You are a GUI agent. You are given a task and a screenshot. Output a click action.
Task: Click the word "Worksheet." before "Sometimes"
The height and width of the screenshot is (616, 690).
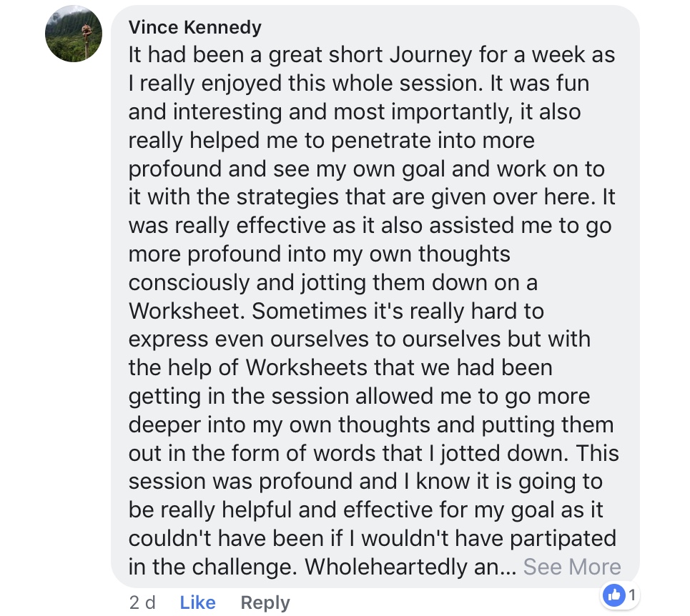(187, 311)
